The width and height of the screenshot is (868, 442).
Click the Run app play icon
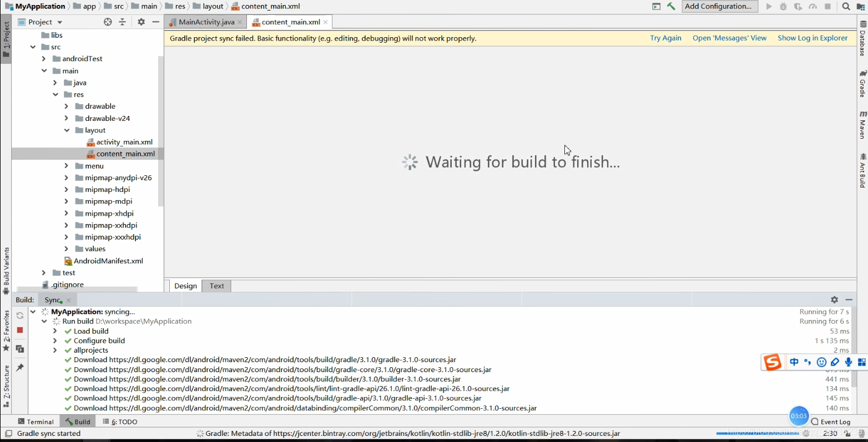769,7
